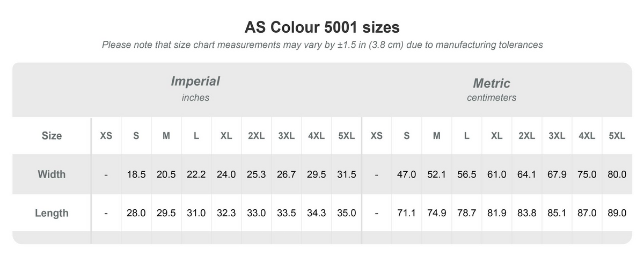Click the 18.5 width cell
Screen dimensions: 644x256
click(x=136, y=174)
